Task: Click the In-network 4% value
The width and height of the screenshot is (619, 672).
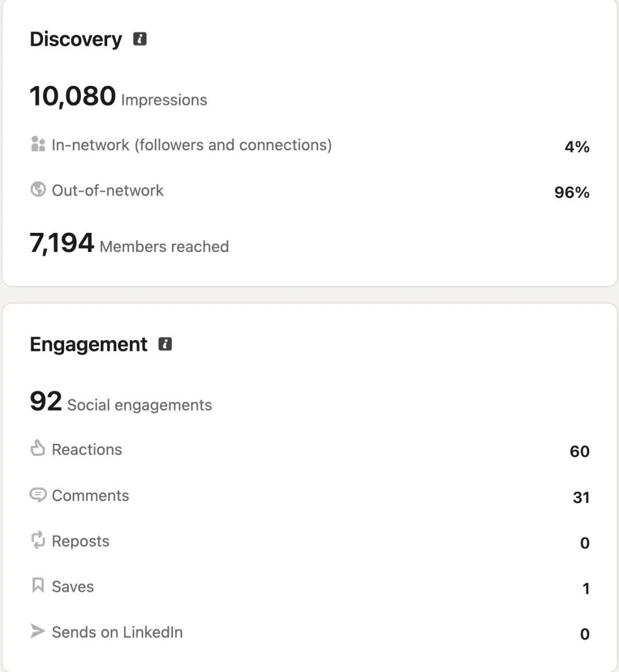Action: pyautogui.click(x=577, y=147)
